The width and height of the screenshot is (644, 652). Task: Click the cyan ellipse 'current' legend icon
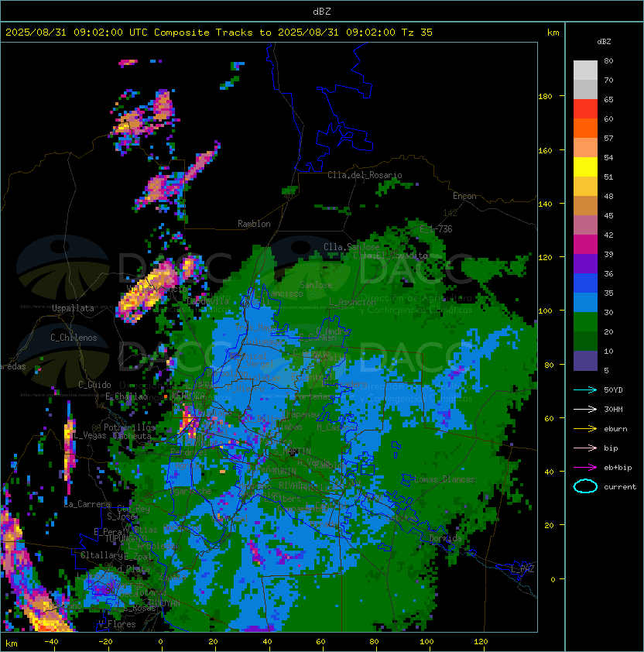tap(585, 486)
